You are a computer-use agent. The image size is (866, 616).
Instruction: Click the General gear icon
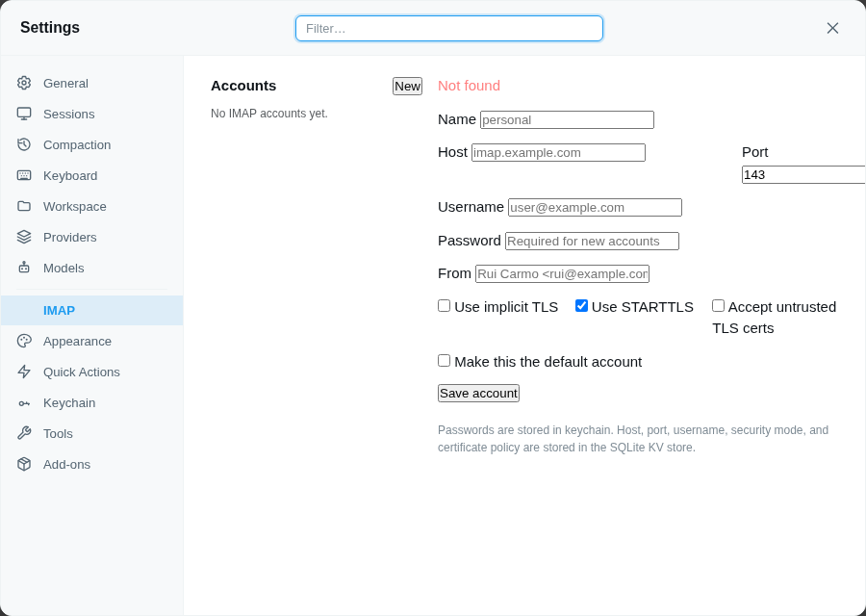[24, 83]
